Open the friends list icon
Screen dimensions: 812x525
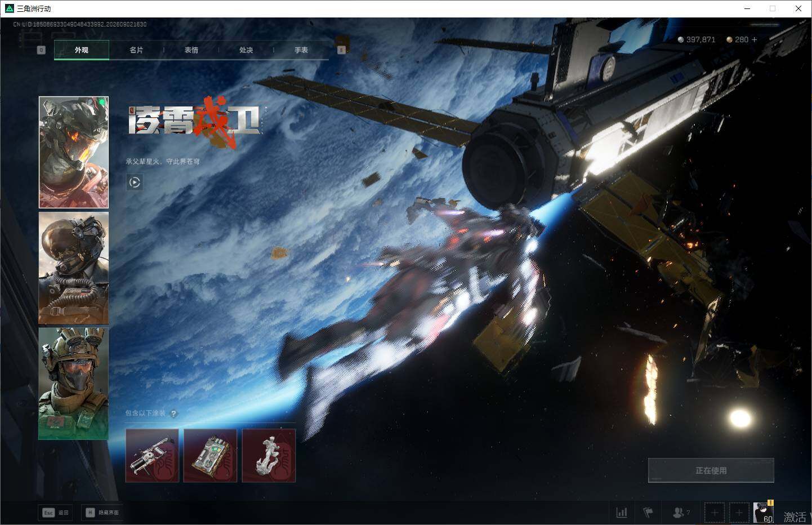point(681,513)
